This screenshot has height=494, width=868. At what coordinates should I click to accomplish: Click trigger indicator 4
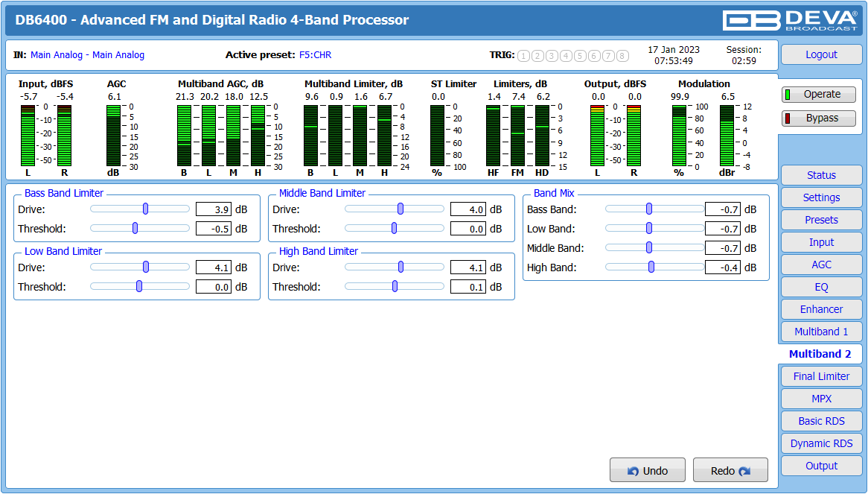(566, 55)
